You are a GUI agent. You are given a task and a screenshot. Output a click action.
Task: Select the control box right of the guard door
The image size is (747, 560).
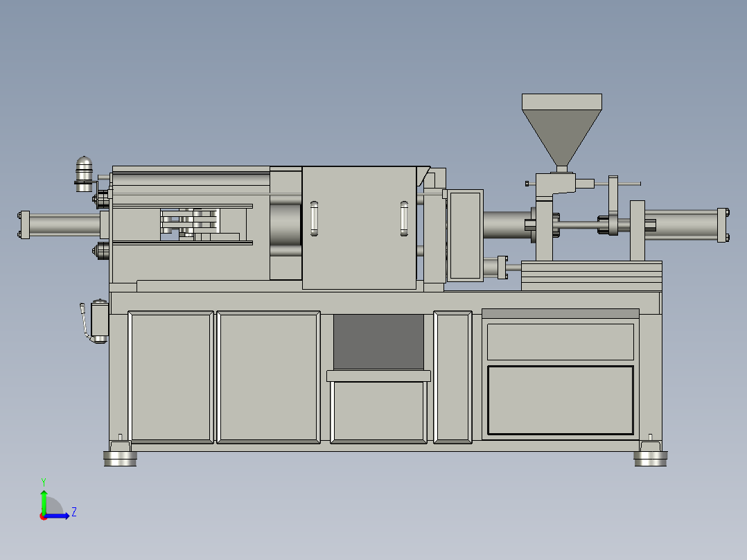click(x=465, y=236)
